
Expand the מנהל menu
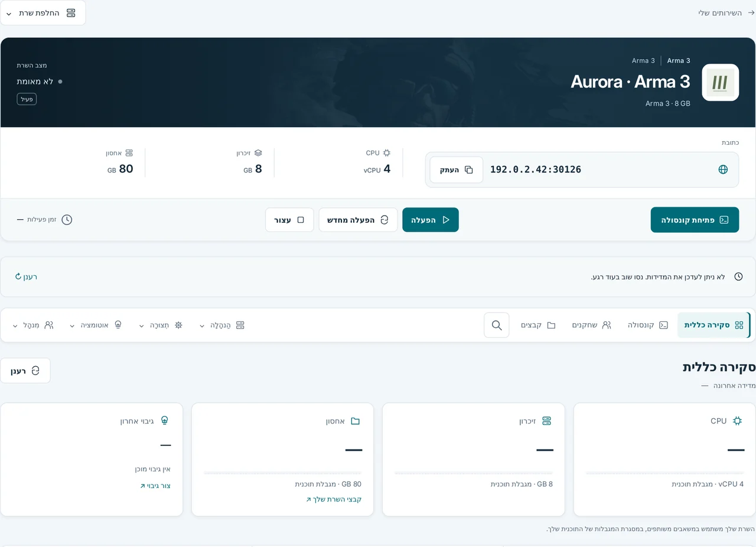[33, 325]
